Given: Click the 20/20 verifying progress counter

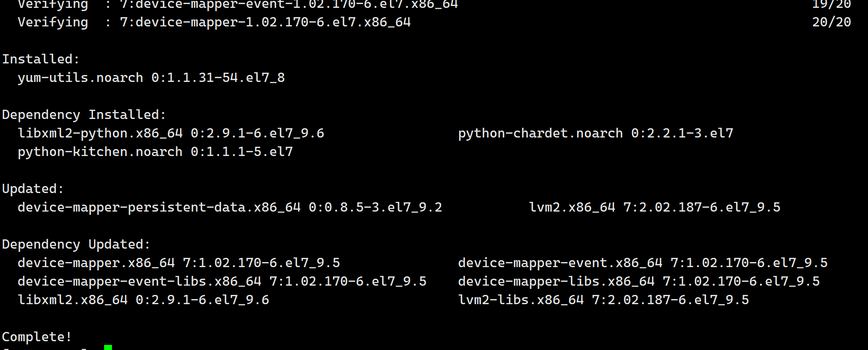Looking at the screenshot, I should (x=831, y=22).
